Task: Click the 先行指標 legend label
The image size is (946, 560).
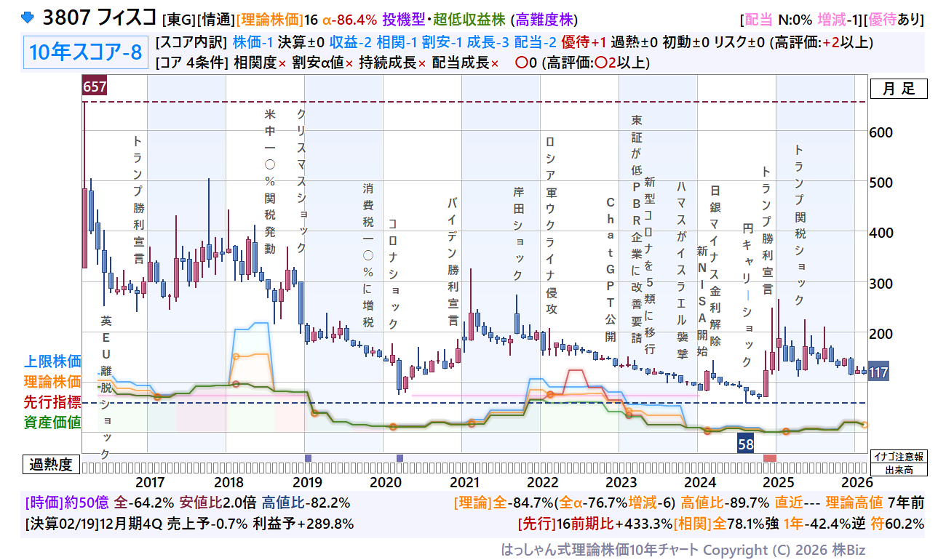Action: 52,402
